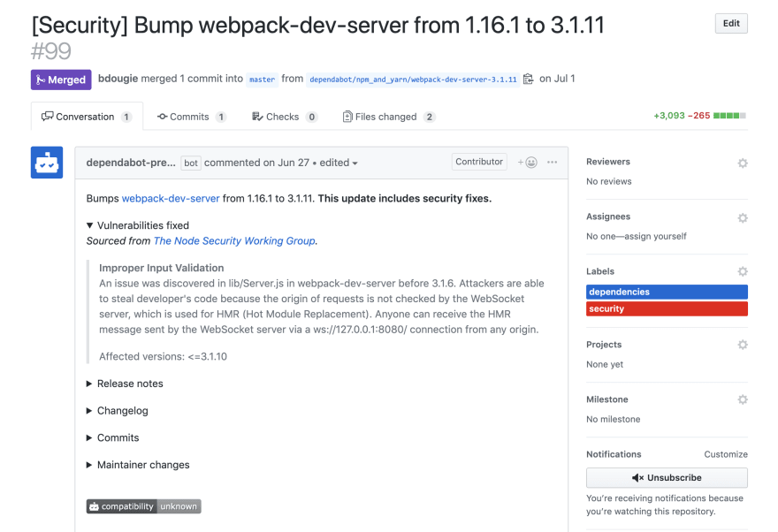Expand the Changelog section
This screenshot has height=532, width=778.
pos(118,411)
